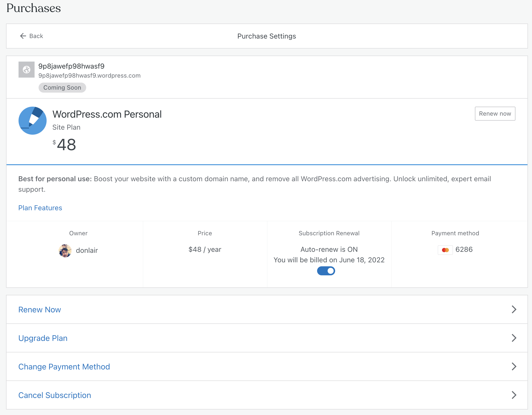532x415 pixels.
Task: Go back using the Back arrow
Action: tap(23, 36)
